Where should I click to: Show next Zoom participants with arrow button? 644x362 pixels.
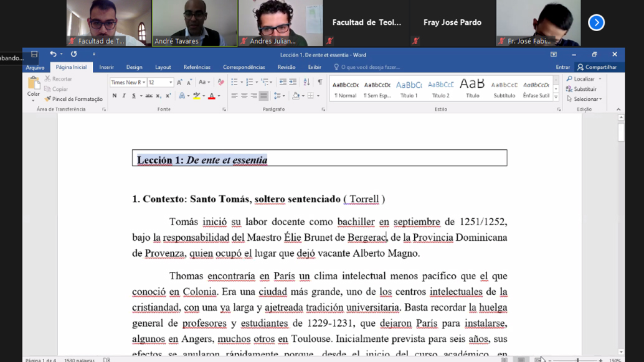(x=596, y=22)
